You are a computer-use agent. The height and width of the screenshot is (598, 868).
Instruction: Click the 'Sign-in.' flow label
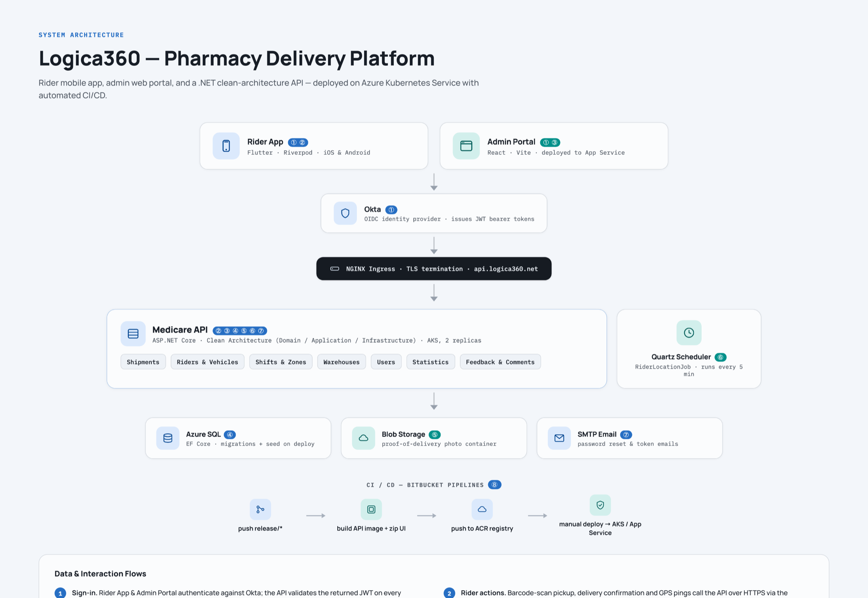tap(85, 593)
